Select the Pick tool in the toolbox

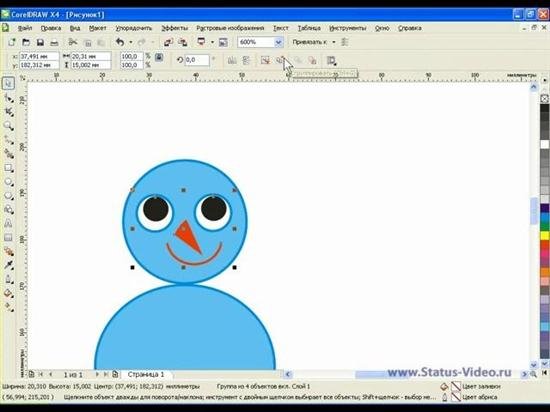pyautogui.click(x=8, y=83)
